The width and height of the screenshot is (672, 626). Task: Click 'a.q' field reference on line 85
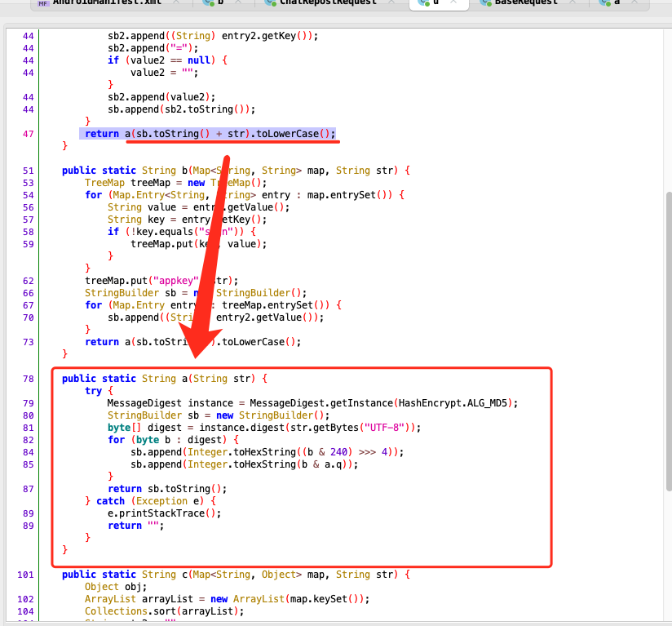click(333, 464)
